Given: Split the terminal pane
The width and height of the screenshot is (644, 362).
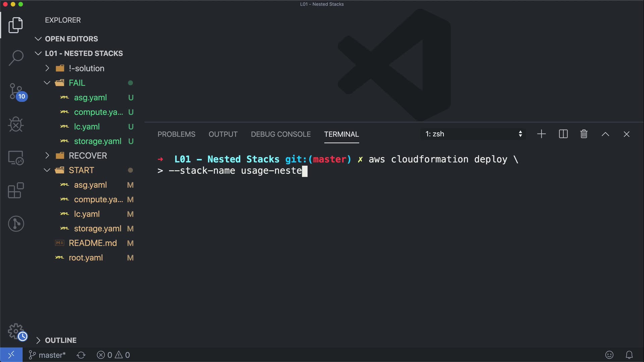Looking at the screenshot, I should tap(563, 134).
